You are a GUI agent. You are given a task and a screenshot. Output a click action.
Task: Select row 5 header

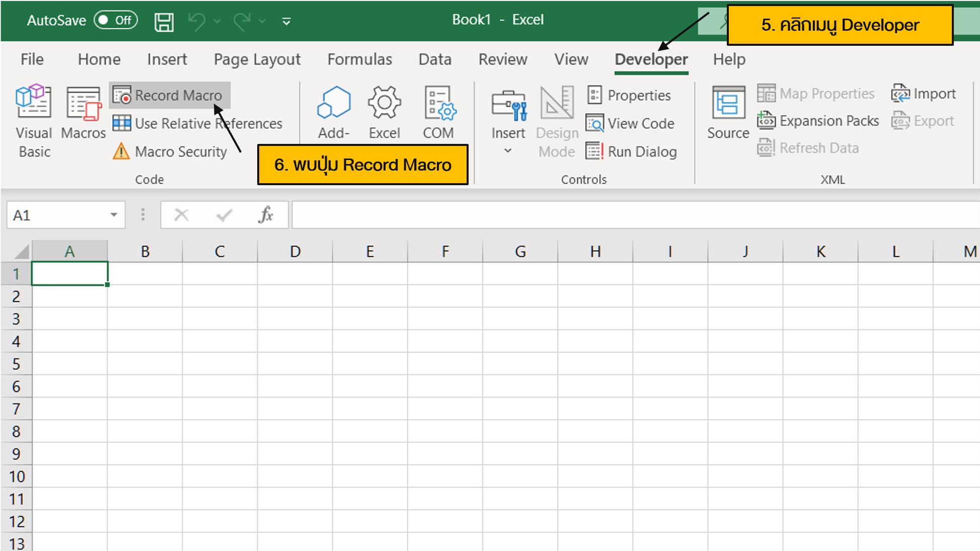[16, 364]
